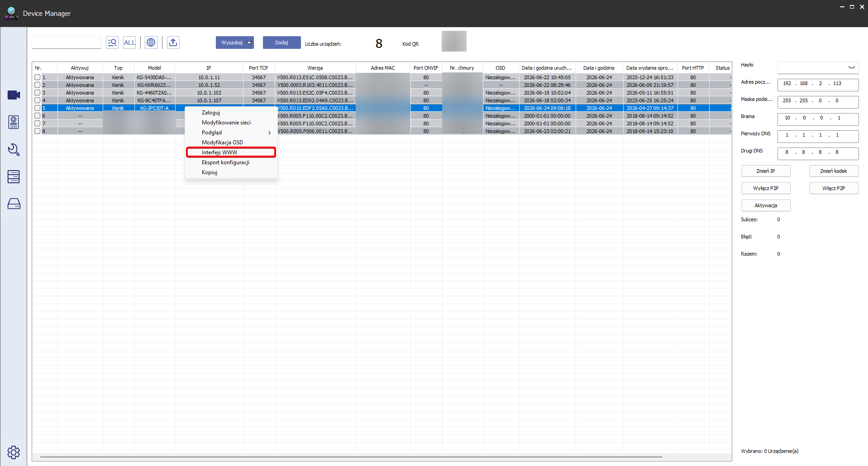868x466 pixels.
Task: Open the wrench tools sidebar icon
Action: pyautogui.click(x=14, y=149)
